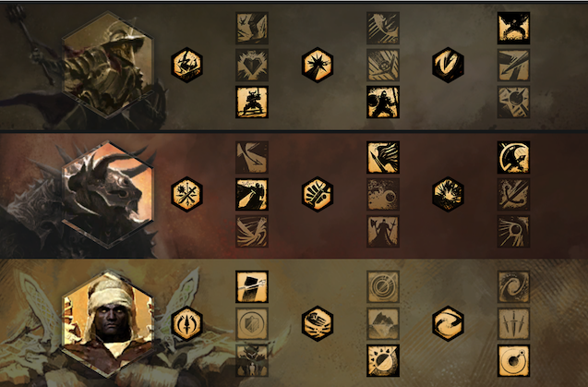The width and height of the screenshot is (588, 387).
Task: Select the circle with orbiting dot trait
Action: coord(513,361)
